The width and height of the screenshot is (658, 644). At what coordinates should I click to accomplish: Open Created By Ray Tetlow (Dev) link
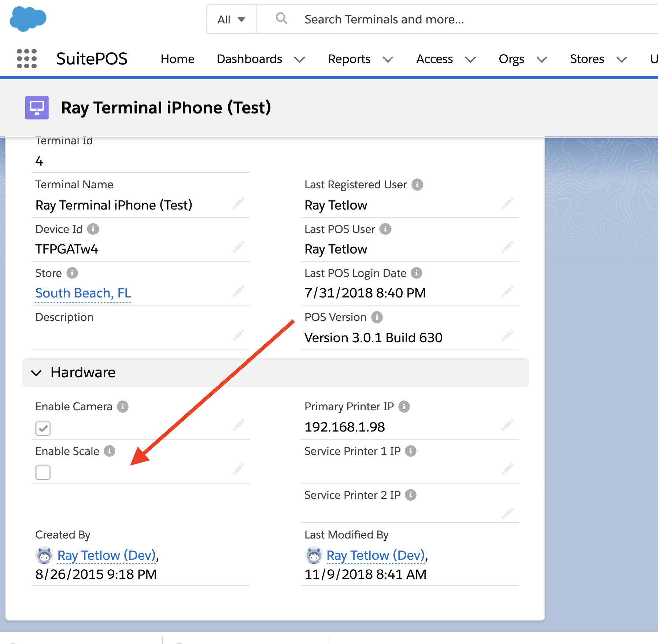pos(107,555)
